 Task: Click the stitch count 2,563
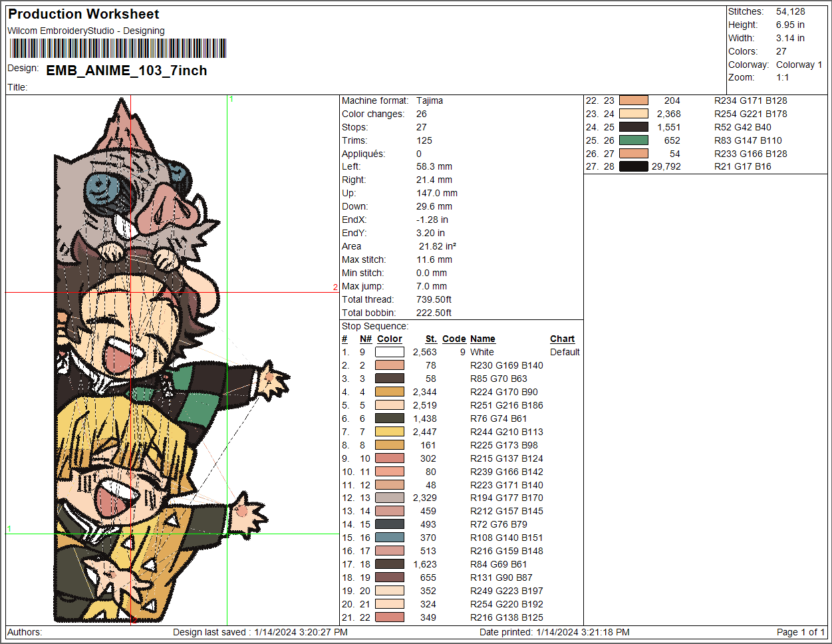pyautogui.click(x=425, y=352)
